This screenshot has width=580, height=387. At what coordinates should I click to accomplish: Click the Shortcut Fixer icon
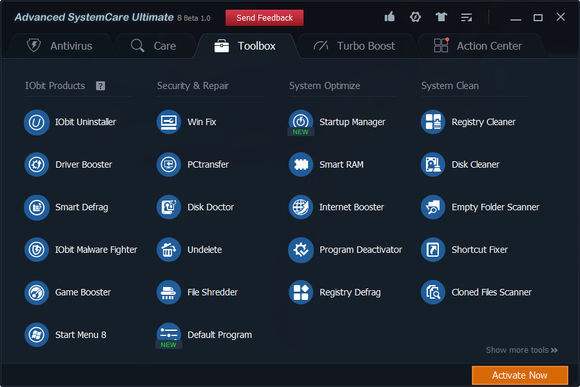pyautogui.click(x=433, y=250)
